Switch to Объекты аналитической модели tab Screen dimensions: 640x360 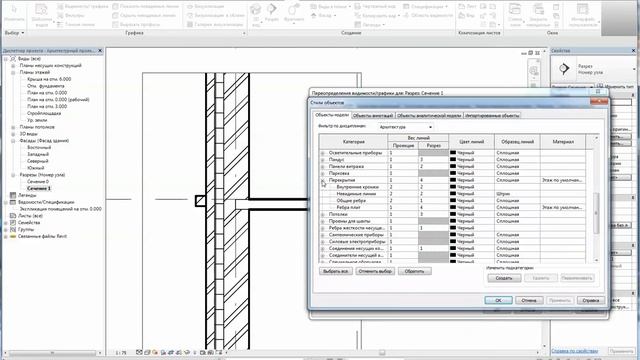point(429,116)
